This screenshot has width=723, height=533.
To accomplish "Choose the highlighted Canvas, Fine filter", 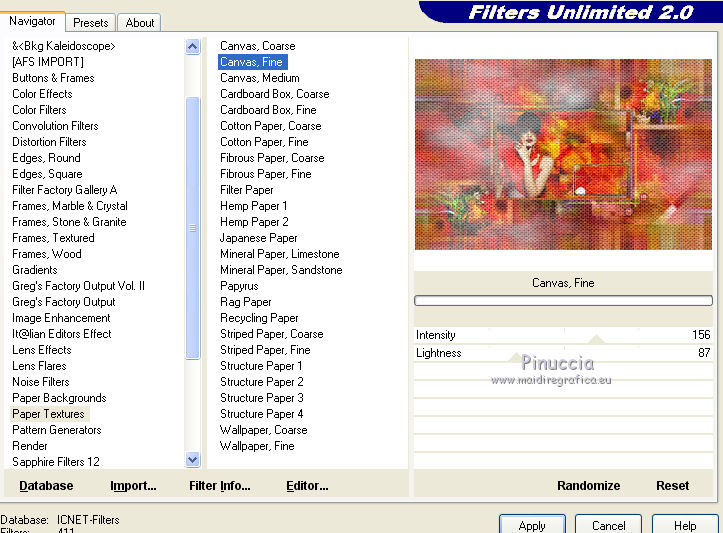I will tap(252, 62).
